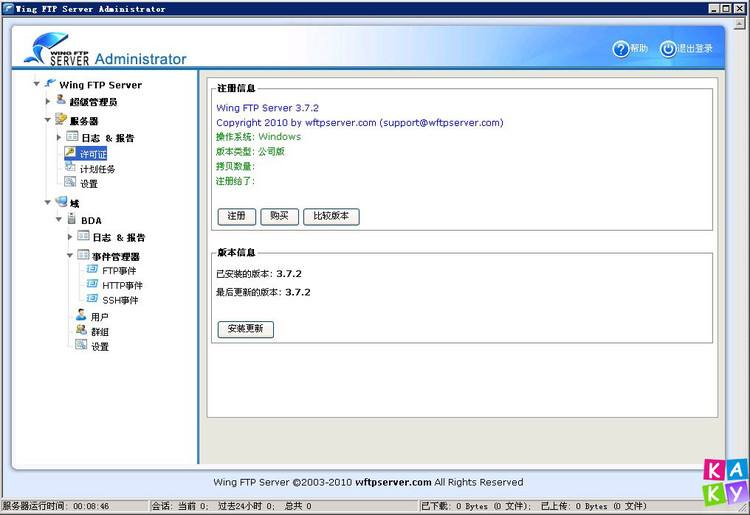Image resolution: width=750 pixels, height=515 pixels.
Task: Click the scrollbar up arrow at right
Action: tap(739, 23)
